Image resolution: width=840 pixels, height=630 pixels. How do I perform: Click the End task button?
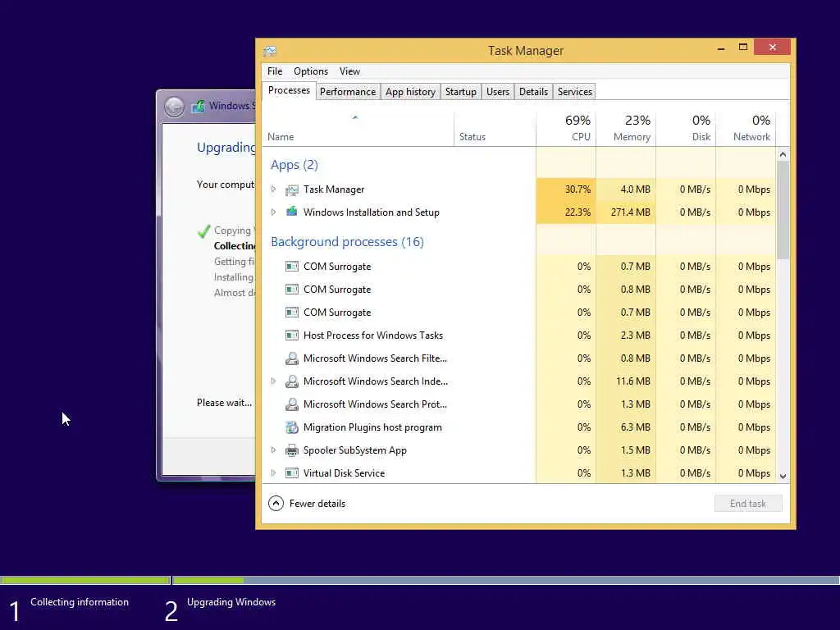748,504
